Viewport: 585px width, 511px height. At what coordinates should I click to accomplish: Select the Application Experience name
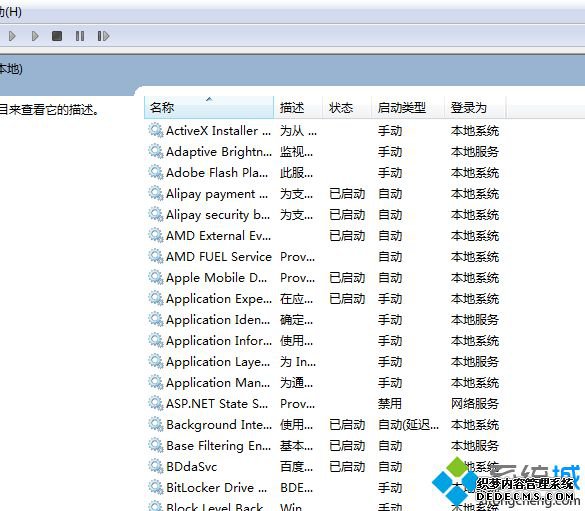(219, 299)
